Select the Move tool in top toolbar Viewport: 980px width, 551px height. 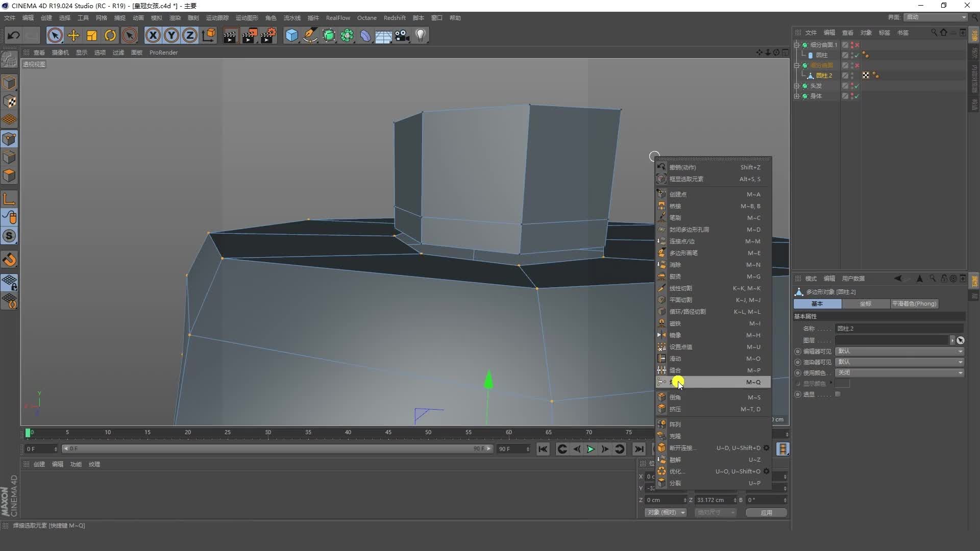click(x=73, y=35)
